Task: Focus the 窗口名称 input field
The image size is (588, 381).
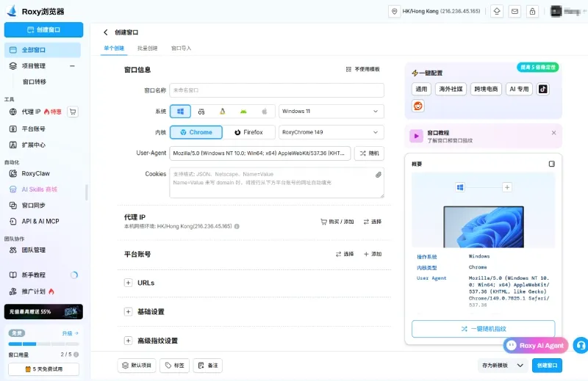Action: click(277, 90)
